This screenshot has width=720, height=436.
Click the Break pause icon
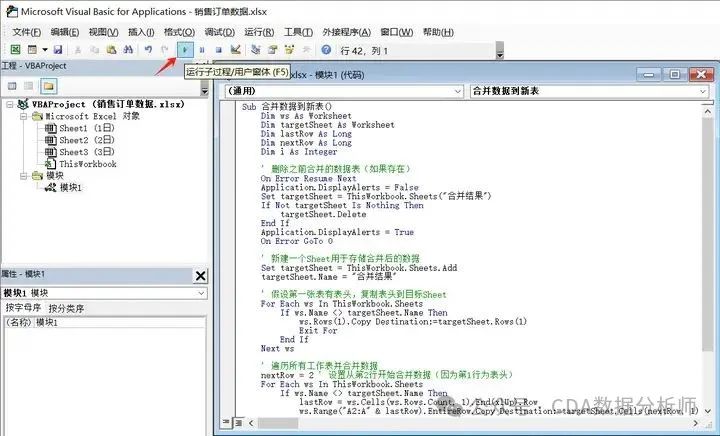[202, 50]
